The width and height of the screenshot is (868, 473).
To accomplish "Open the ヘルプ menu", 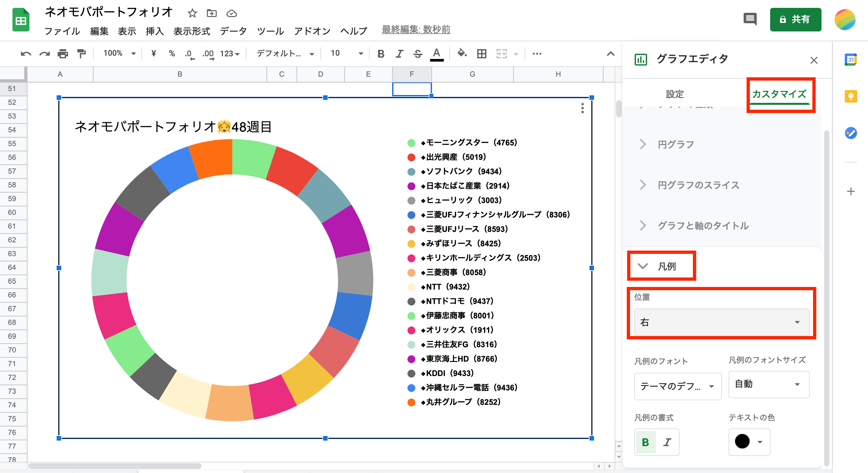I will (x=354, y=31).
